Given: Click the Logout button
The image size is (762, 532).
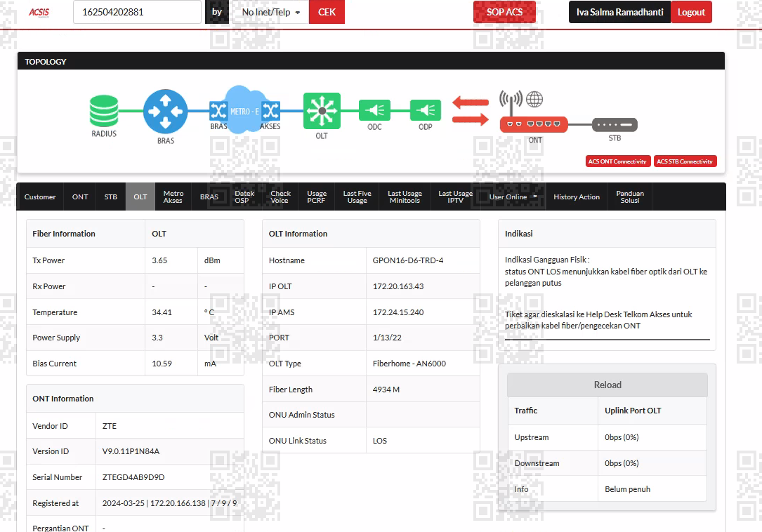Looking at the screenshot, I should 691,12.
